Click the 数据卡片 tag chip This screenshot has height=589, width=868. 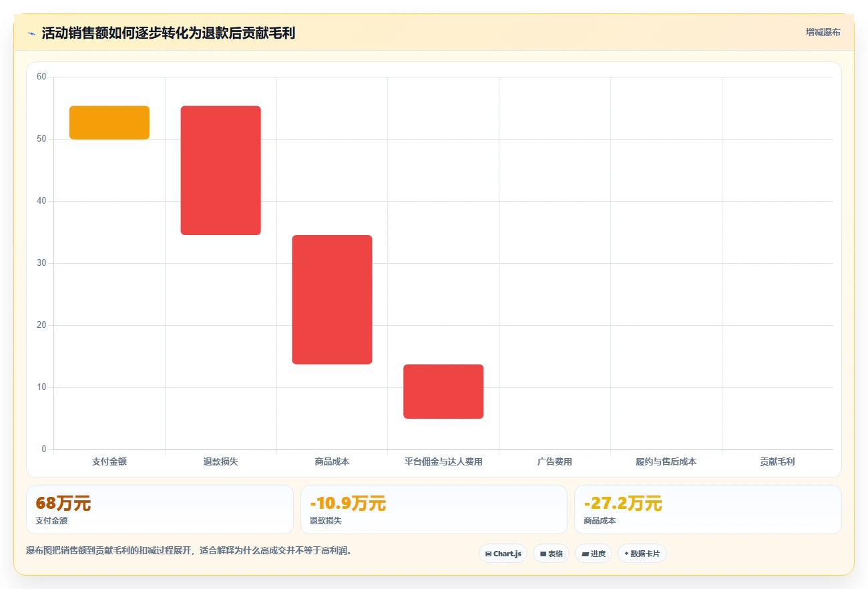642,554
